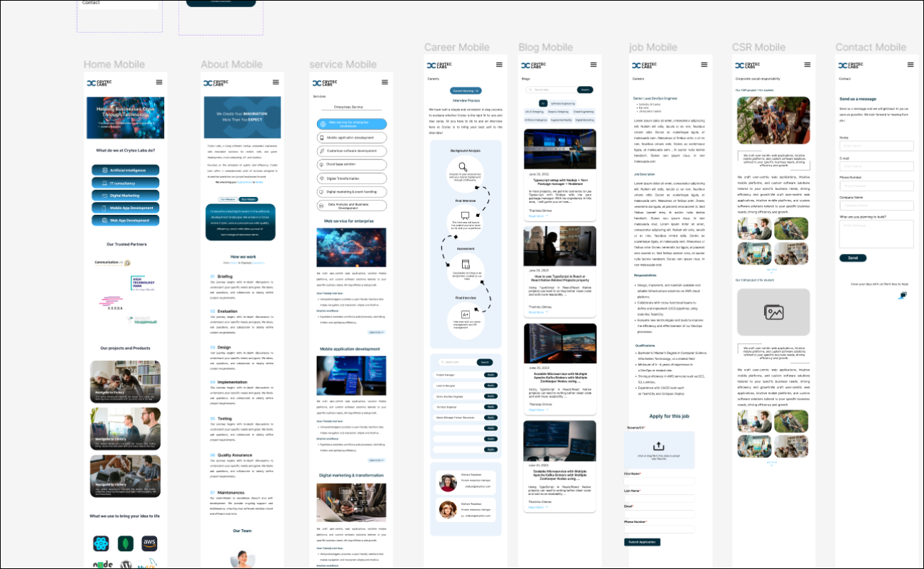Select Customize software development service option
924x569 pixels.
click(352, 151)
